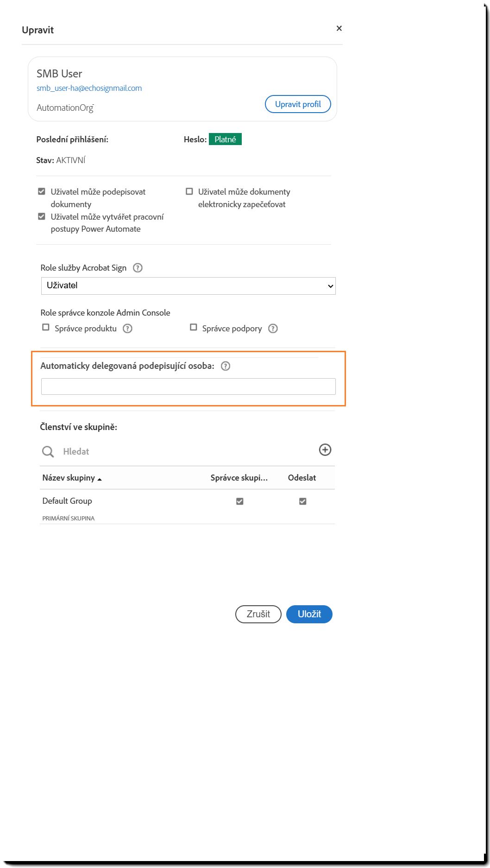Toggle Odeslat checkbox for Default Group

(x=302, y=501)
